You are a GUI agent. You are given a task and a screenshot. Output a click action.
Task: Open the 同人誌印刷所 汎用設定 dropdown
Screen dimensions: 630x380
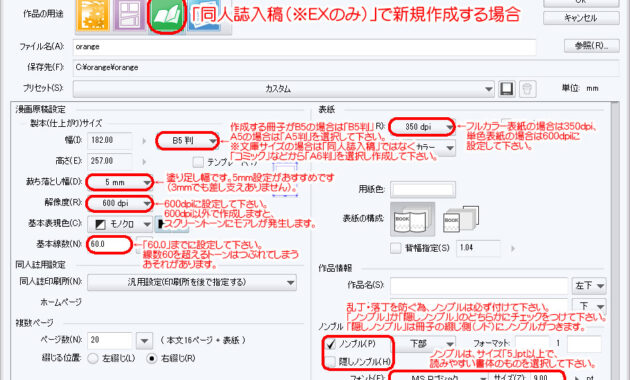pos(192,282)
